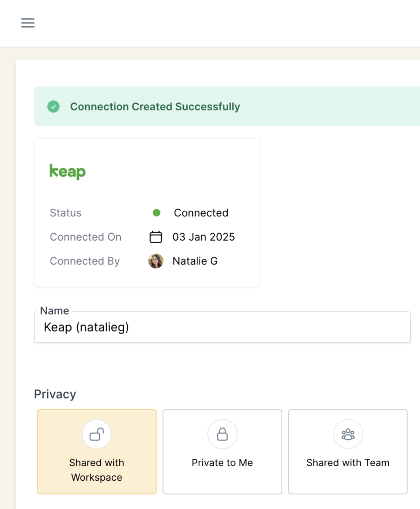Click the green Connected status dot
The height and width of the screenshot is (509, 420).
click(x=156, y=212)
